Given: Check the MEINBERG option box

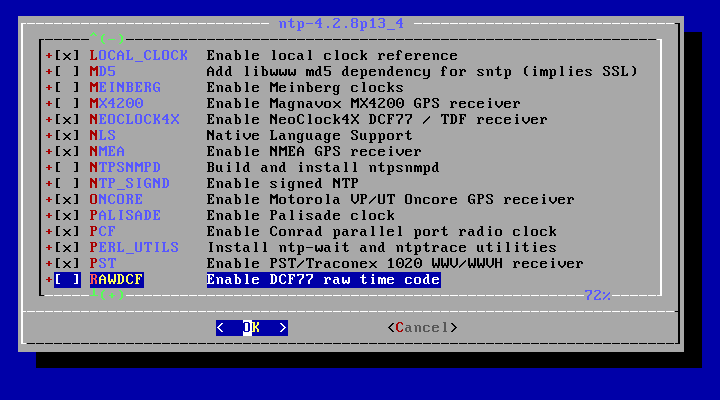Looking at the screenshot, I should [x=68, y=88].
